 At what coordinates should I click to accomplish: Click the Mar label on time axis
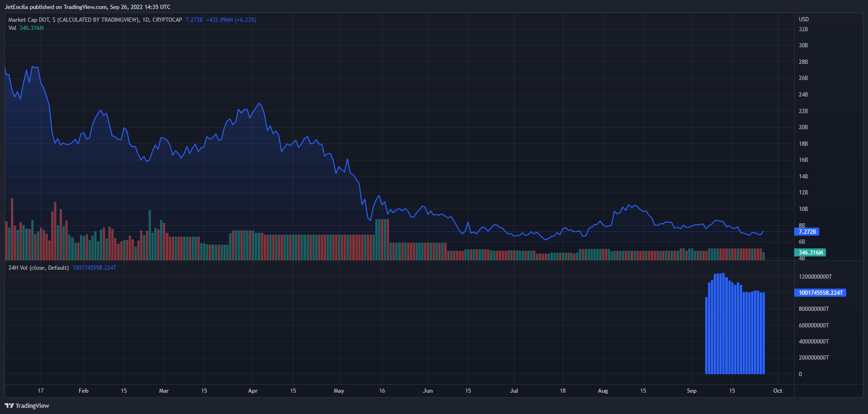(x=164, y=391)
